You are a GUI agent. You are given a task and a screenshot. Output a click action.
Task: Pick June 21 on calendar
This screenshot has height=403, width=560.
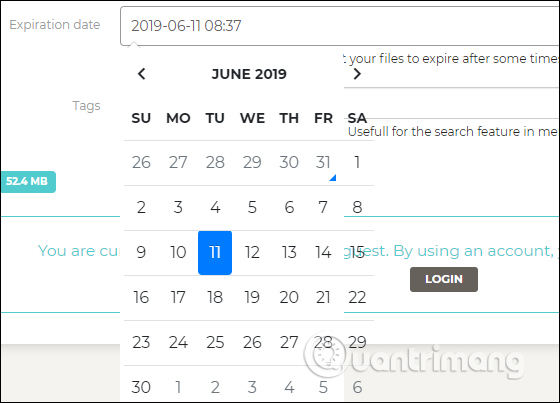[x=323, y=298]
